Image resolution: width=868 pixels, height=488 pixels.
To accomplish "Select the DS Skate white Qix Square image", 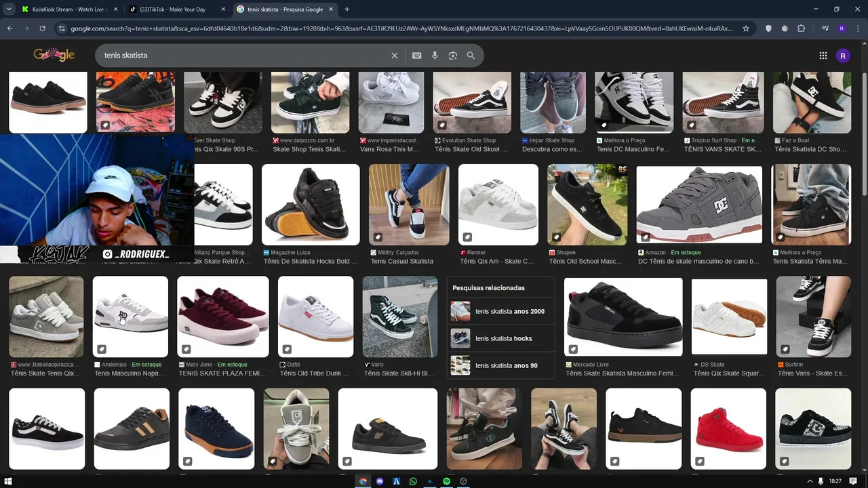I will pyautogui.click(x=729, y=317).
